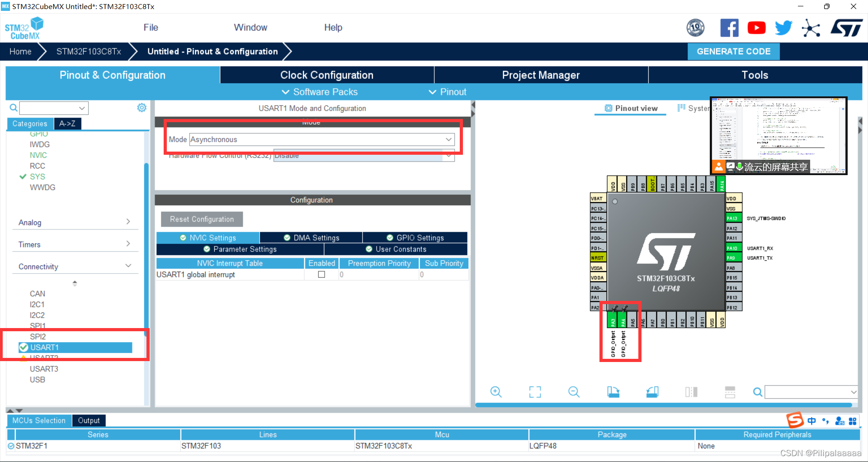Select SYS in the categories list
The image size is (868, 462).
(x=38, y=176)
